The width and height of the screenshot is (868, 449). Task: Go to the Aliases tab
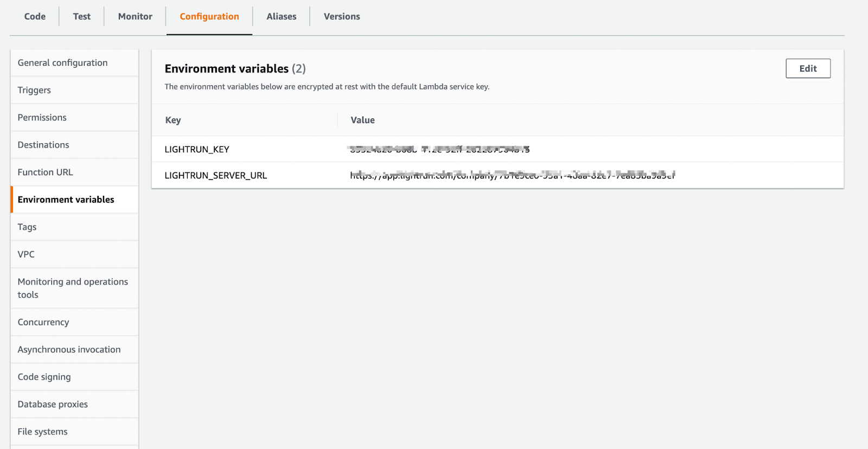(x=281, y=16)
